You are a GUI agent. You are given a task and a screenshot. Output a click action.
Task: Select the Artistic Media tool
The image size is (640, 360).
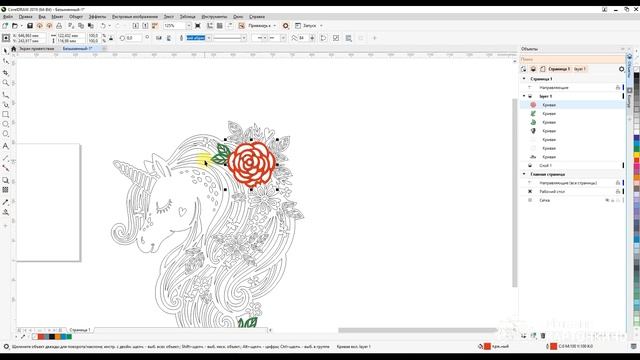point(5,104)
